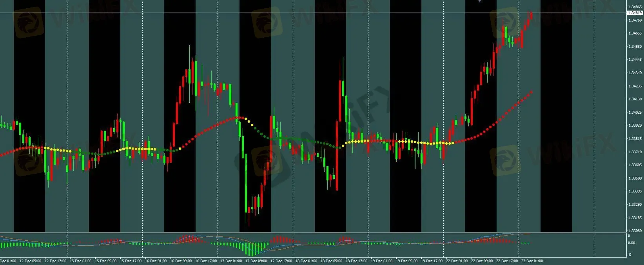644x265 pixels.
Task: Click the 16 Dec 09:00 time label
Action: [x=181, y=261]
